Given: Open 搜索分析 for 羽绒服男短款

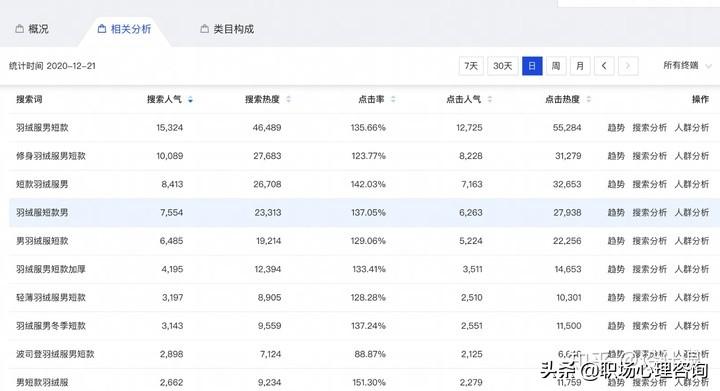Looking at the screenshot, I should [649, 128].
